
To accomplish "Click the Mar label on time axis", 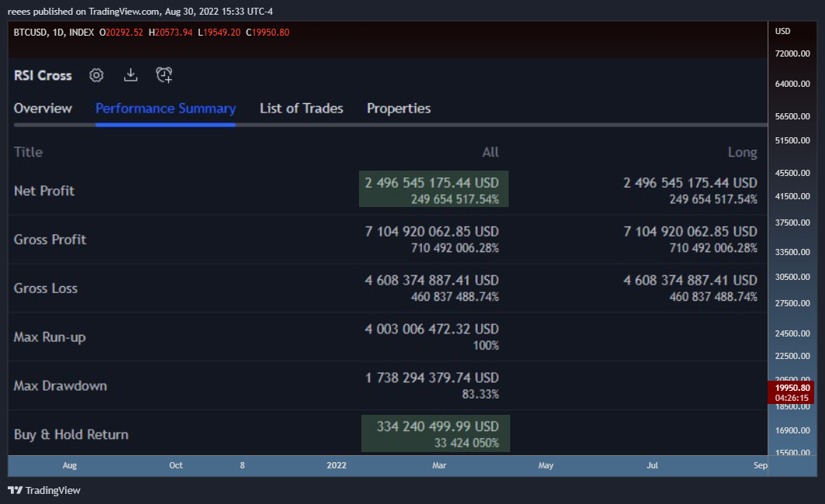I will point(440,465).
